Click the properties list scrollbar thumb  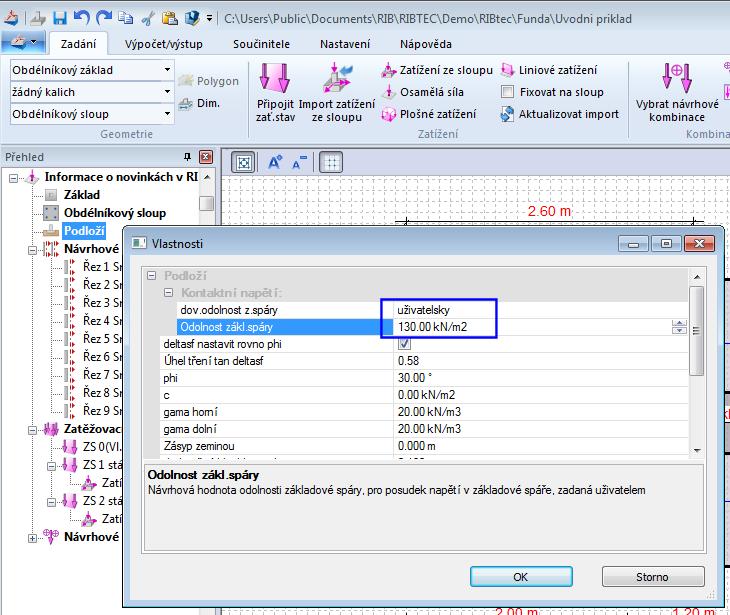point(696,331)
